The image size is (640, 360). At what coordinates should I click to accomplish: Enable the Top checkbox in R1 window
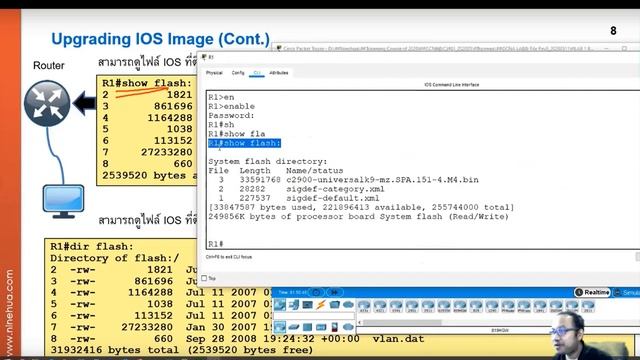tap(204, 278)
